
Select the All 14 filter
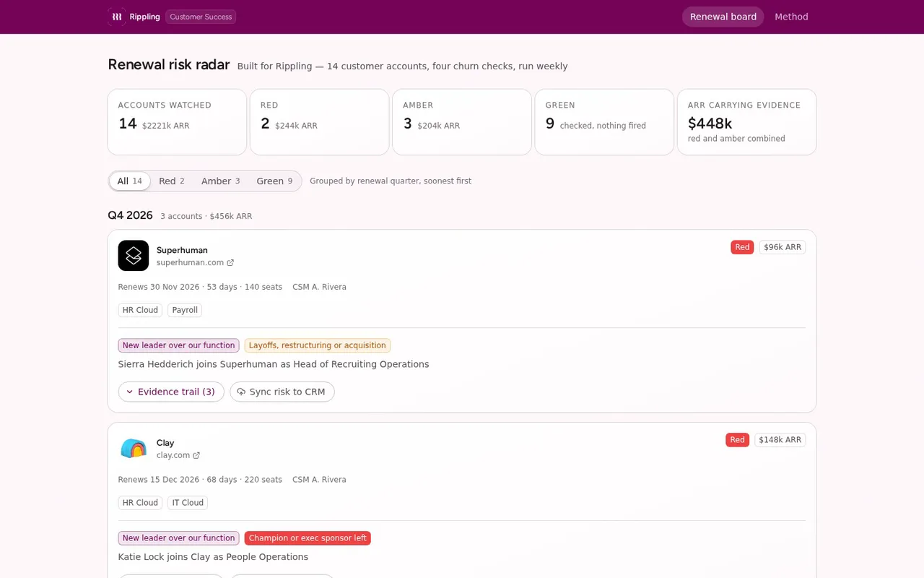click(x=130, y=181)
